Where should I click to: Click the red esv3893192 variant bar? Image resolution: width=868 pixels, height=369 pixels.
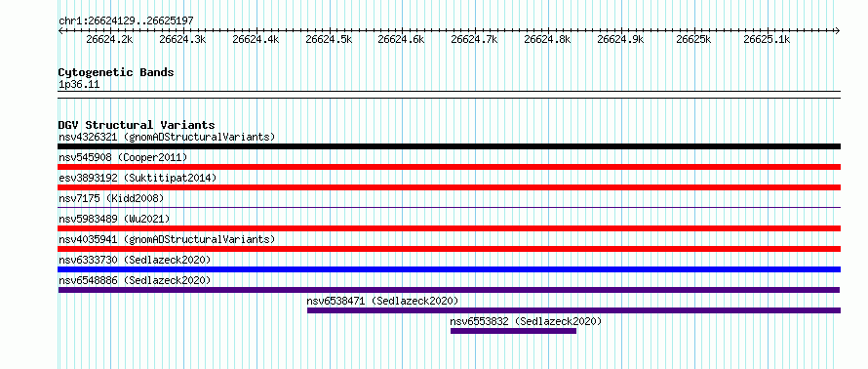click(x=449, y=187)
